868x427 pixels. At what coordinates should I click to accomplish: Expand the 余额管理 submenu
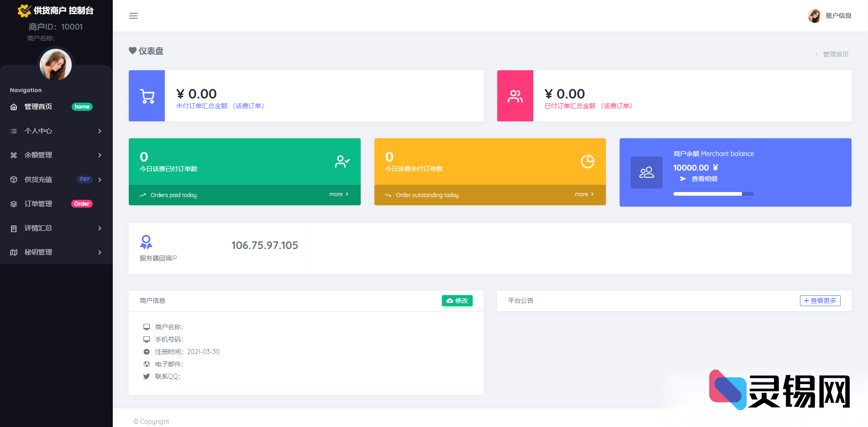[x=56, y=155]
